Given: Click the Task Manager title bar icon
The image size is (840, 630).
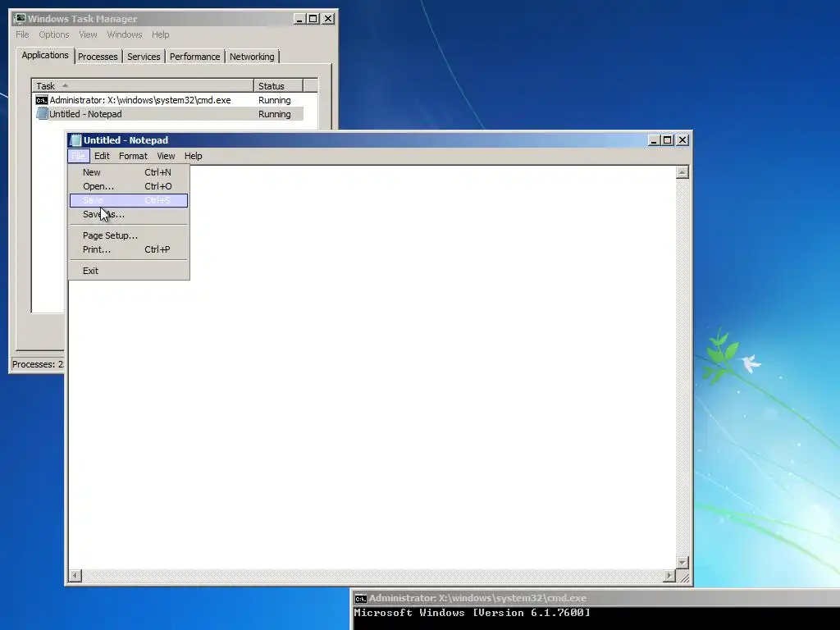Looking at the screenshot, I should [x=20, y=19].
